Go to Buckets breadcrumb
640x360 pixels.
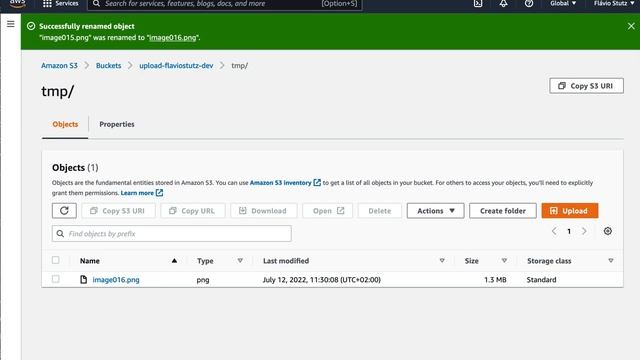coord(109,65)
